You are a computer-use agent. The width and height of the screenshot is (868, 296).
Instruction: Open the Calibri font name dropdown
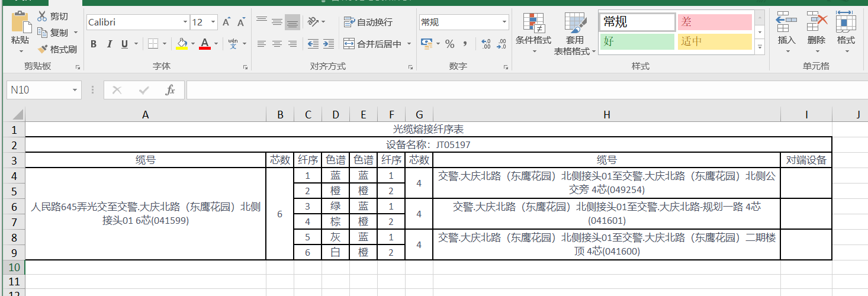coord(185,22)
